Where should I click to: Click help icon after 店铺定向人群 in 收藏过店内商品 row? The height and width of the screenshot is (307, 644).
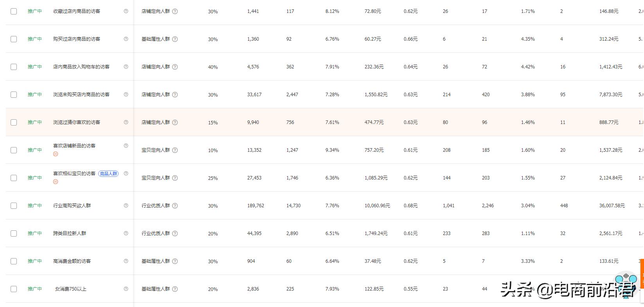point(175,11)
